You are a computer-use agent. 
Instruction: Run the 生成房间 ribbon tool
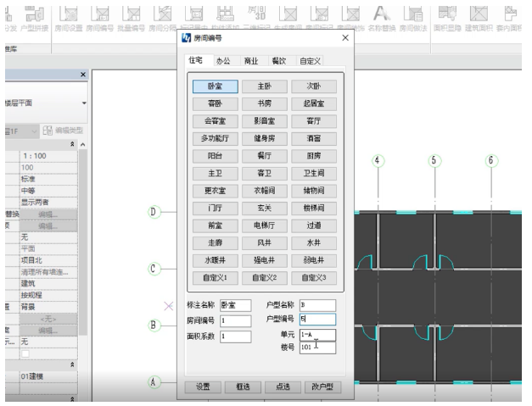point(288,16)
